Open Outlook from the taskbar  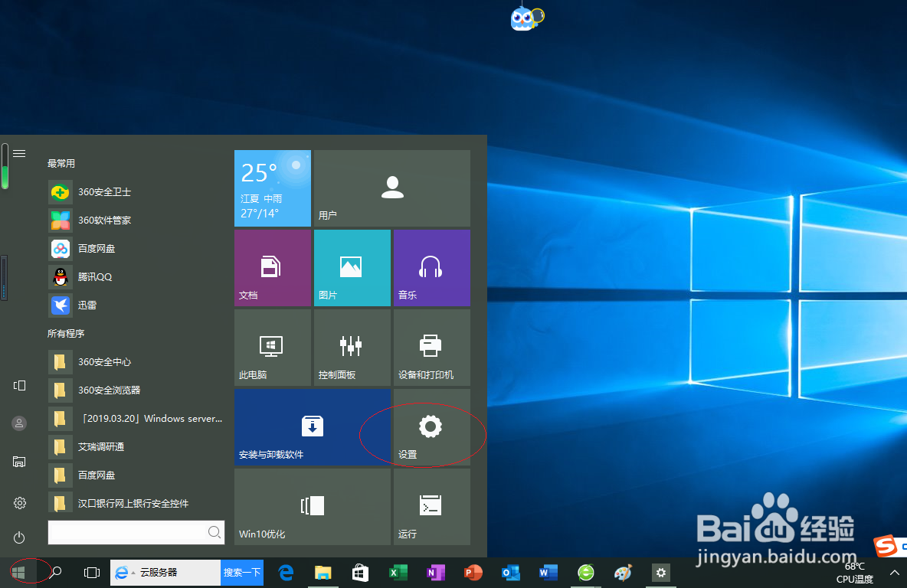[x=510, y=572]
